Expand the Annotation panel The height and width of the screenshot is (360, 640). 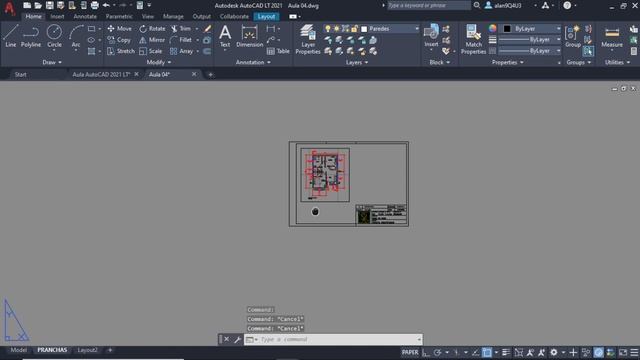(253, 62)
